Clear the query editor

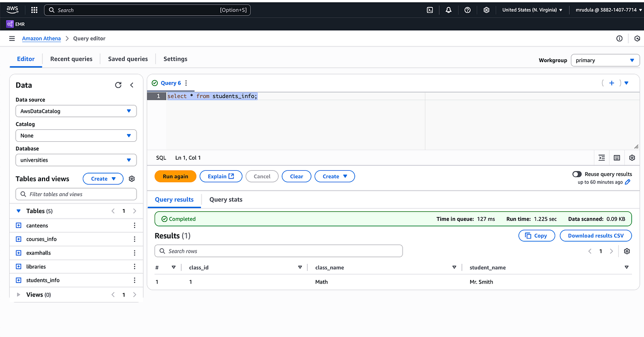point(297,176)
